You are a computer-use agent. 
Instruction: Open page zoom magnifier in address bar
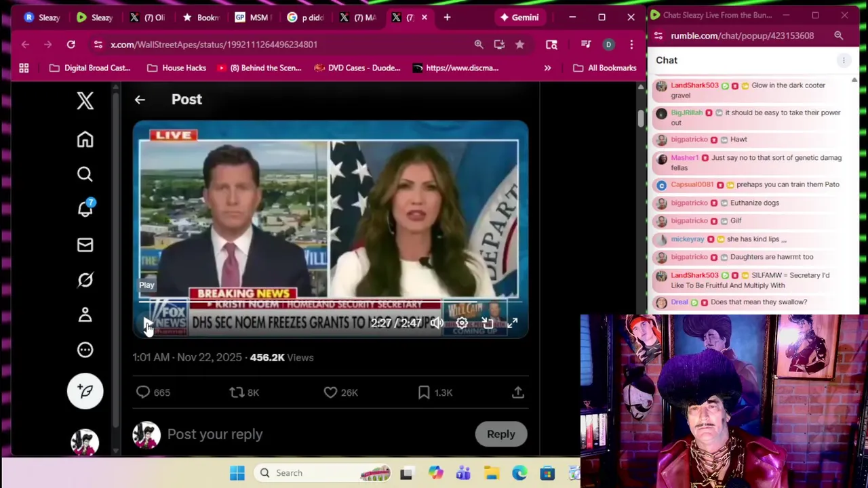(479, 44)
